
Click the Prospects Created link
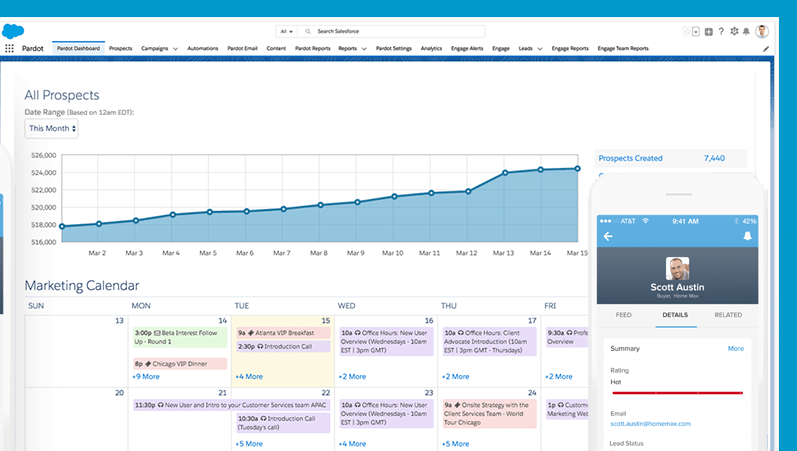tap(630, 158)
